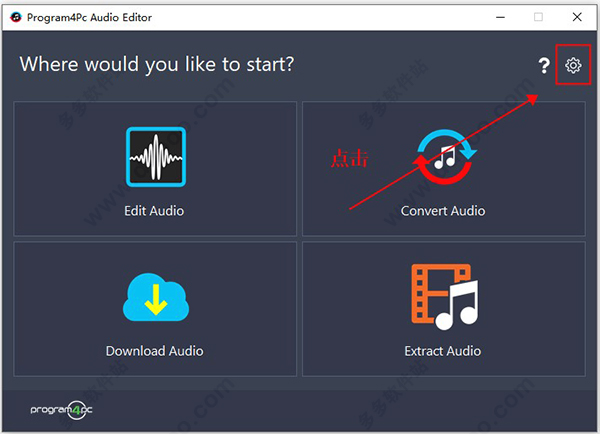Open settings with the gear icon
600x434 pixels.
click(x=573, y=65)
